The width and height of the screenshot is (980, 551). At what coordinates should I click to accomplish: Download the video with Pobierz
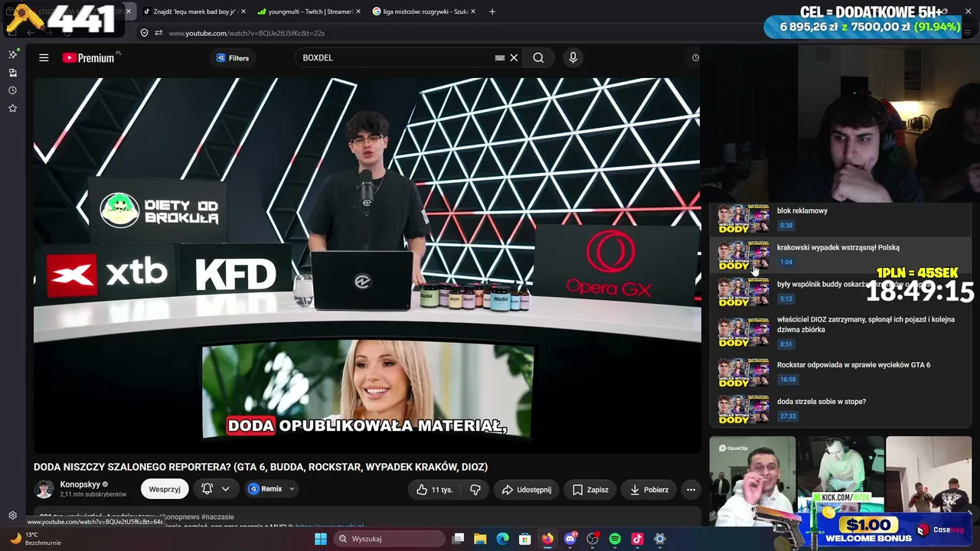pyautogui.click(x=649, y=490)
